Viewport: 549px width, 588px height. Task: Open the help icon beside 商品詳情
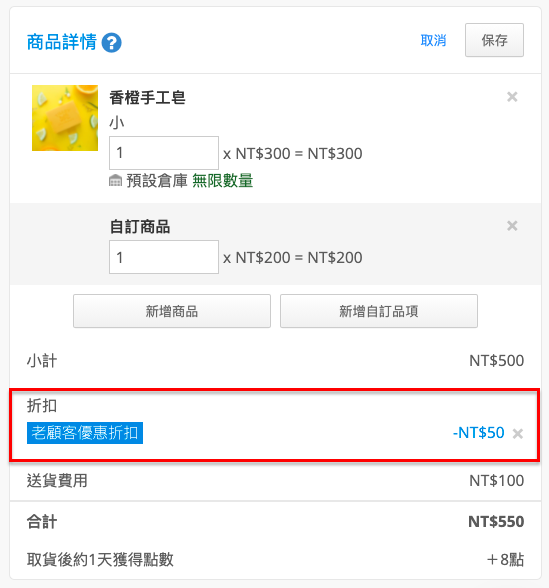[x=111, y=42]
